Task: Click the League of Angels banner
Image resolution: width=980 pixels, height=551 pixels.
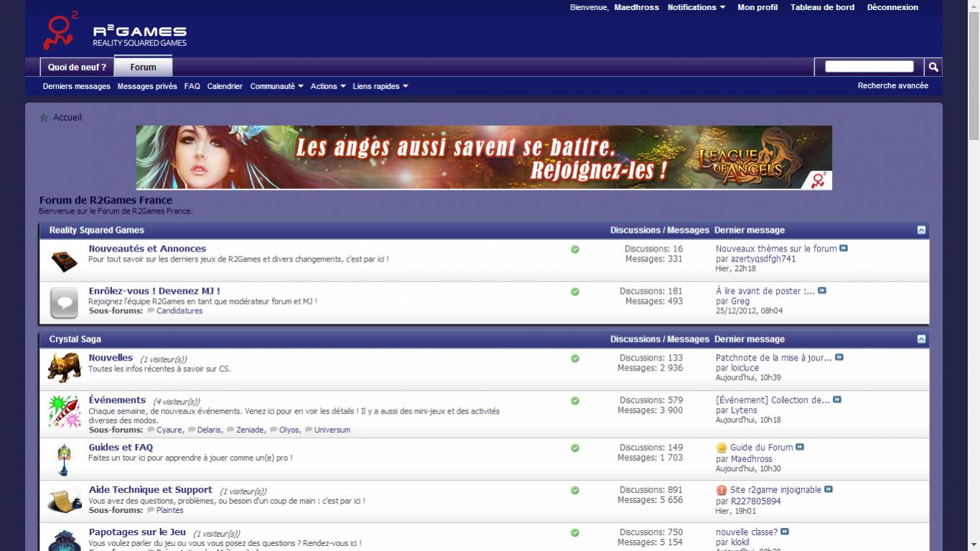Action: pos(484,157)
